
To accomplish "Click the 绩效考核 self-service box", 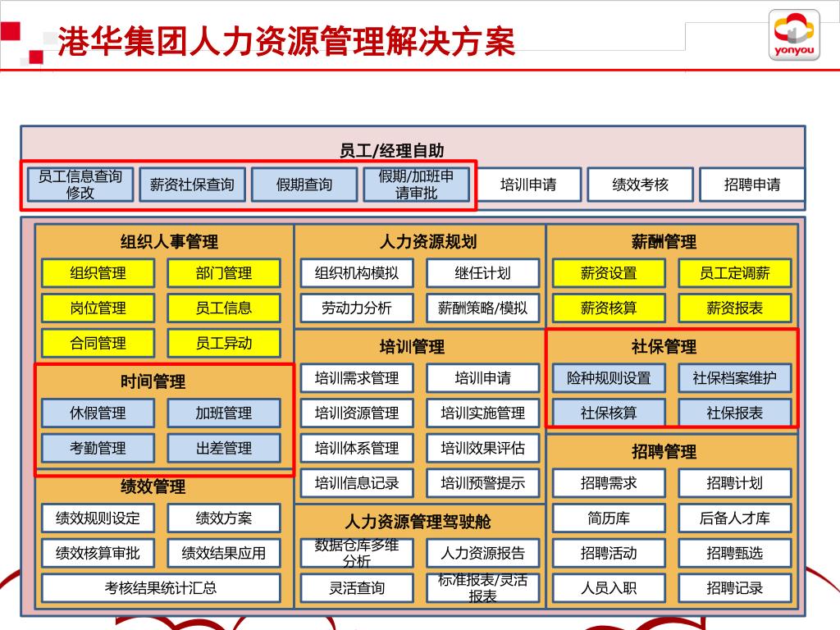I will 640,185.
